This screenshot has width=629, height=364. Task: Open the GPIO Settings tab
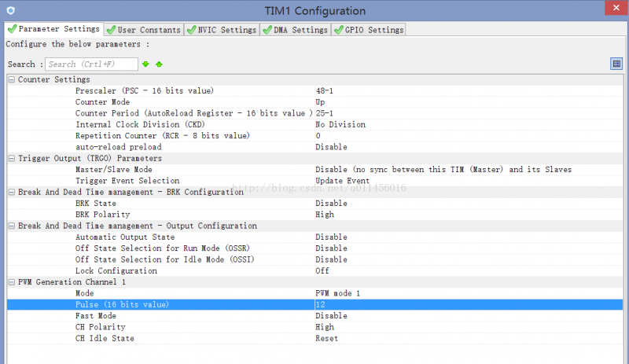[369, 30]
